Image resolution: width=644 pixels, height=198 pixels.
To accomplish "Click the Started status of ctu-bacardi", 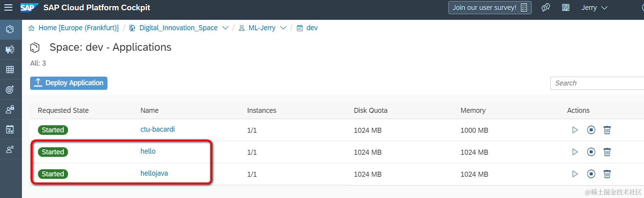I will [x=53, y=130].
